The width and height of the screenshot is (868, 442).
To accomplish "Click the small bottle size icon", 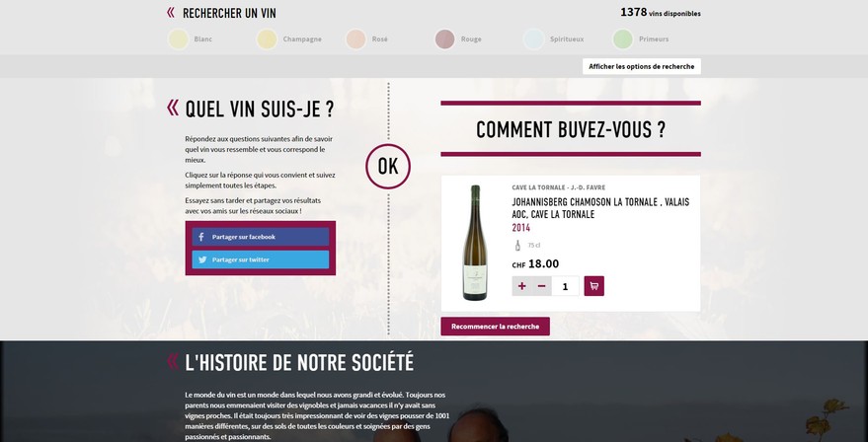I will 517,245.
